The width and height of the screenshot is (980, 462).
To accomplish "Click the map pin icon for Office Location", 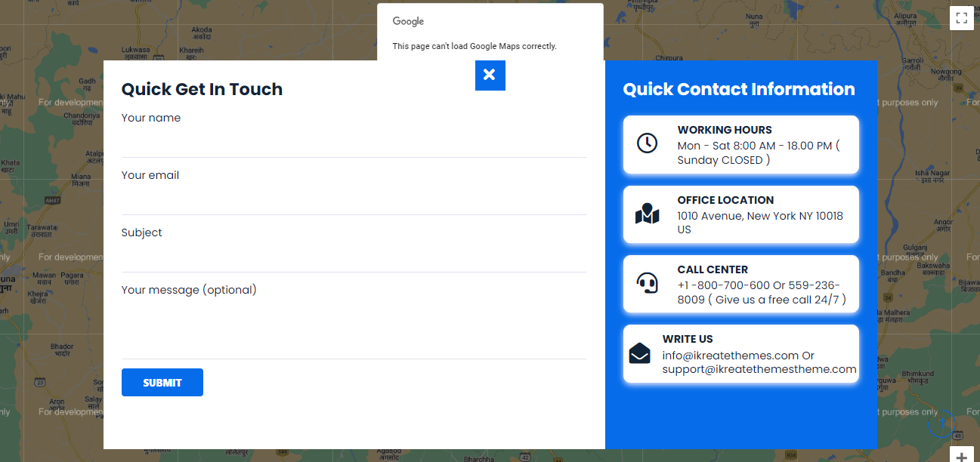I will coord(647,214).
